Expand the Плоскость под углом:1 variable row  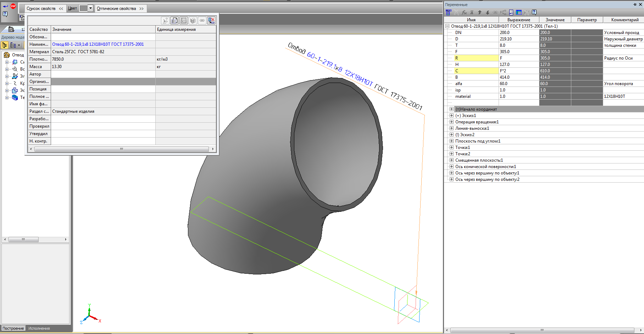(451, 141)
